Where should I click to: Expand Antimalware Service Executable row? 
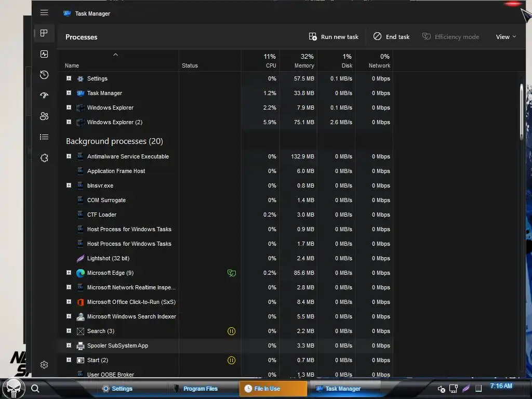coord(69,156)
